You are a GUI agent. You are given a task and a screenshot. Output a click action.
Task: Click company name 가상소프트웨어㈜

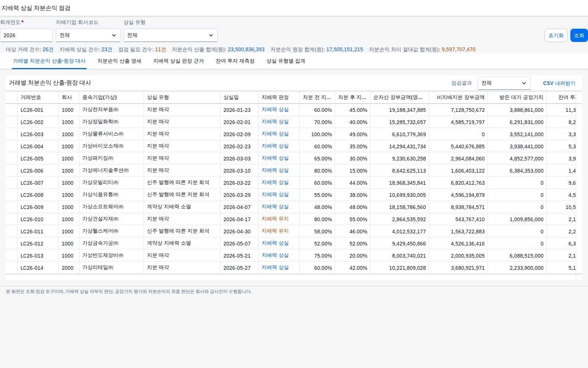[103, 207]
